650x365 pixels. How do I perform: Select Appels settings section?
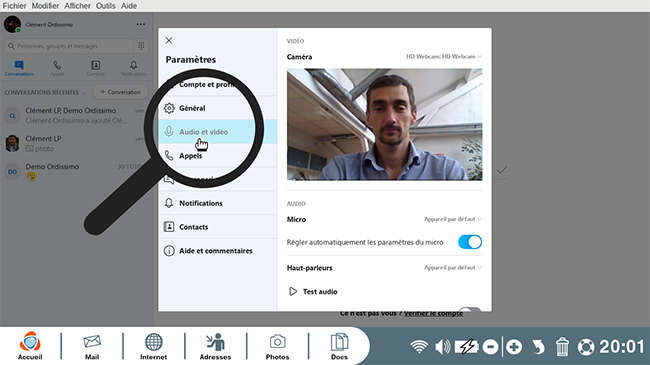click(218, 156)
